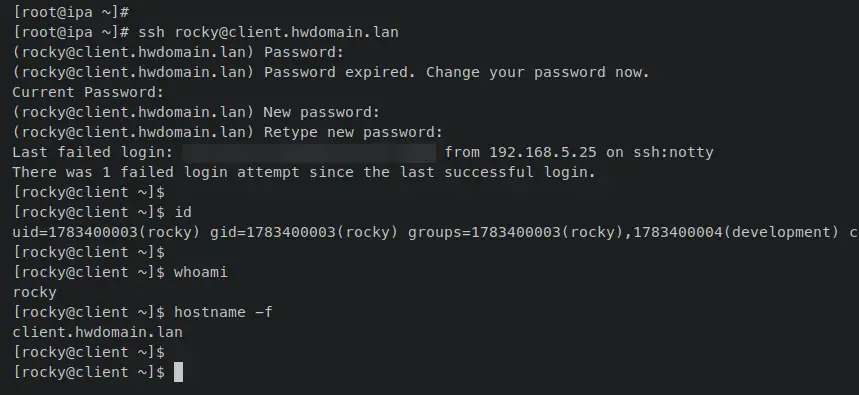Viewport: 859px width, 395px height.
Task: Click the ssh rocky@client.hwdomain.lan command text
Action: 268,32
